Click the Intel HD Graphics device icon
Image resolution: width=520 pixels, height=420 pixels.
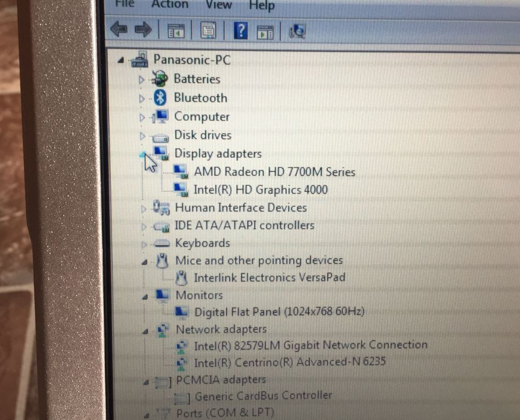tap(181, 190)
